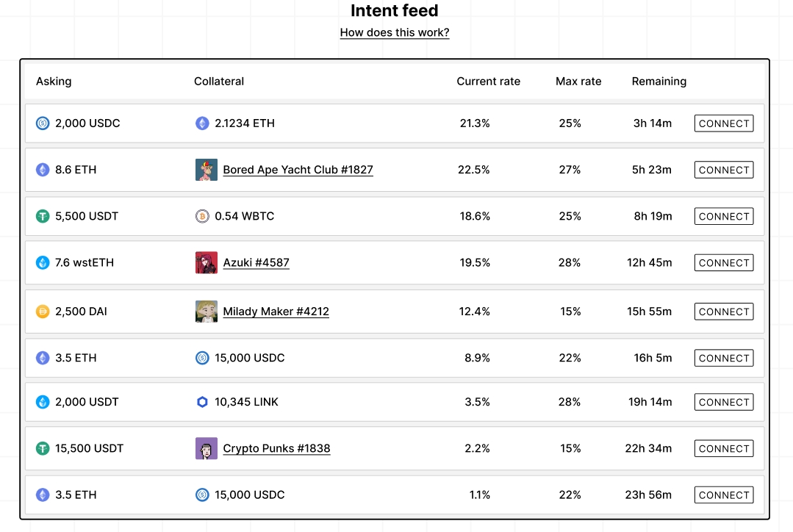Open the Milady Maker #4212 link
This screenshot has width=793, height=532.
tap(276, 312)
